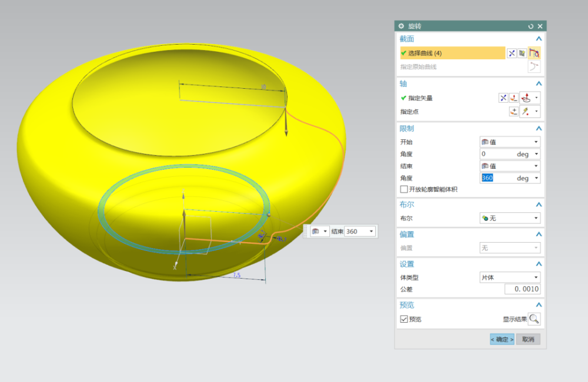Click the 取消 button
Viewport: 588px width, 382px height.
529,339
